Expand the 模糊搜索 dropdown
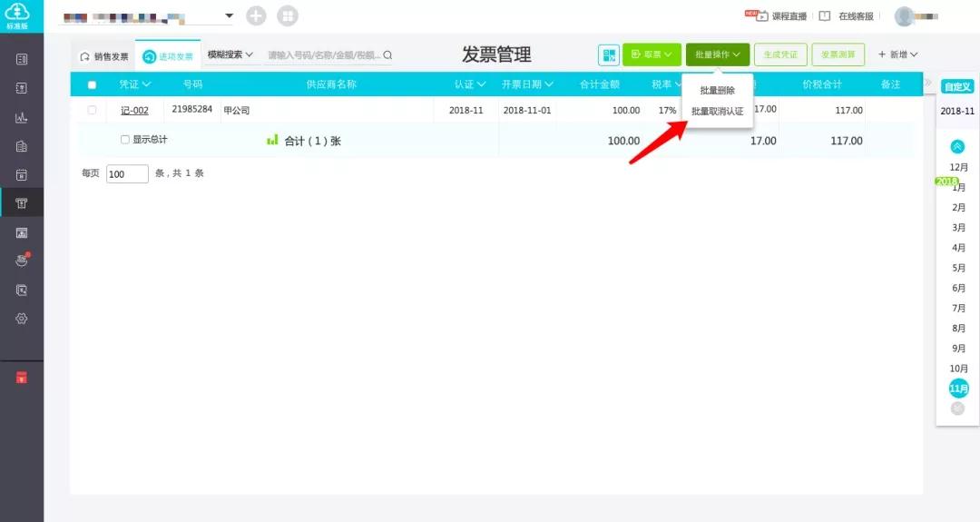The width and height of the screenshot is (980, 522). 230,54
